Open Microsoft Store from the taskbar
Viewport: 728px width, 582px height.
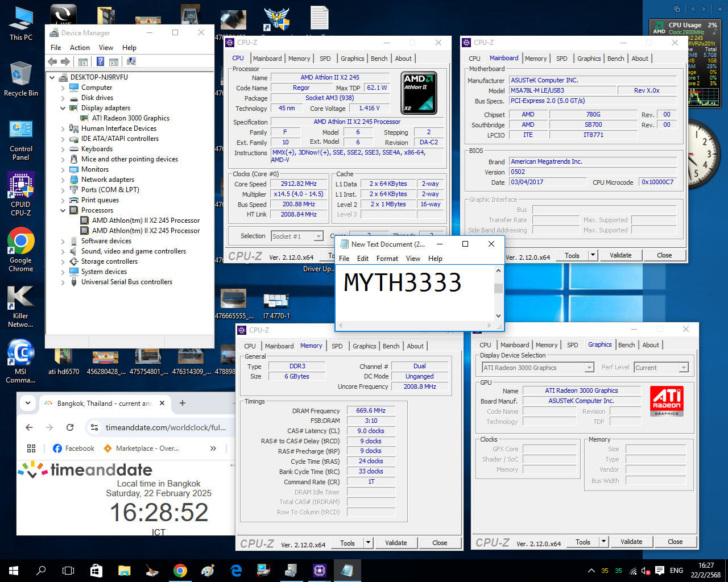[x=96, y=571]
